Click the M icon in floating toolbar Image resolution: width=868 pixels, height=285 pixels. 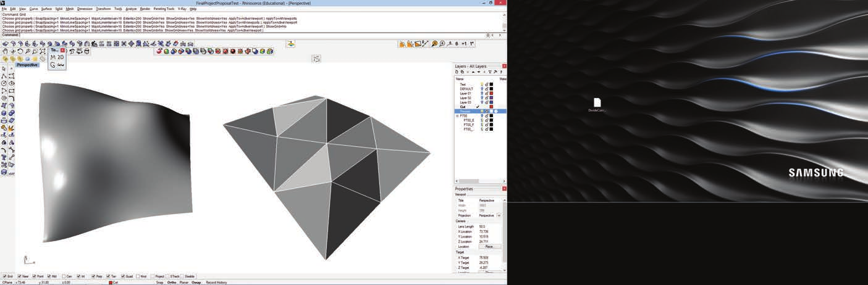tap(53, 57)
